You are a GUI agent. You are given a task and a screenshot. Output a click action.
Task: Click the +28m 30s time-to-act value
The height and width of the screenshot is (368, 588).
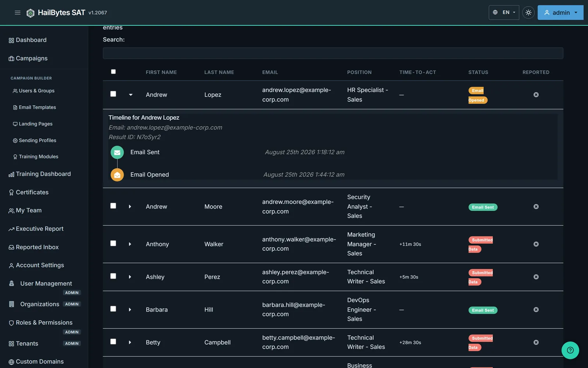click(410, 343)
